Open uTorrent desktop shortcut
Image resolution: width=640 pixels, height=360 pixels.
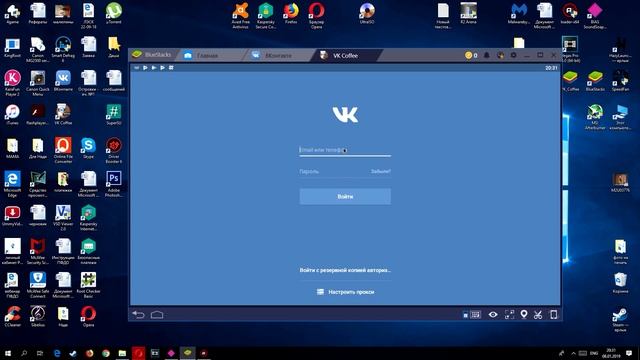pyautogui.click(x=114, y=13)
